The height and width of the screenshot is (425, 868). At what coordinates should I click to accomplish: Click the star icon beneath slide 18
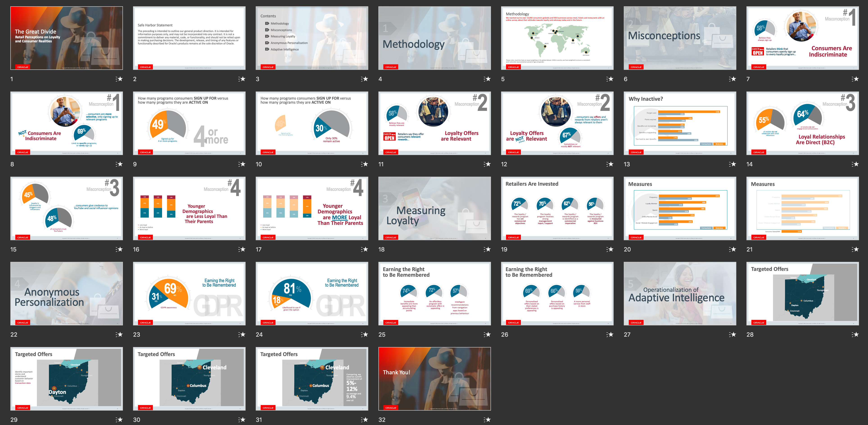[487, 249]
